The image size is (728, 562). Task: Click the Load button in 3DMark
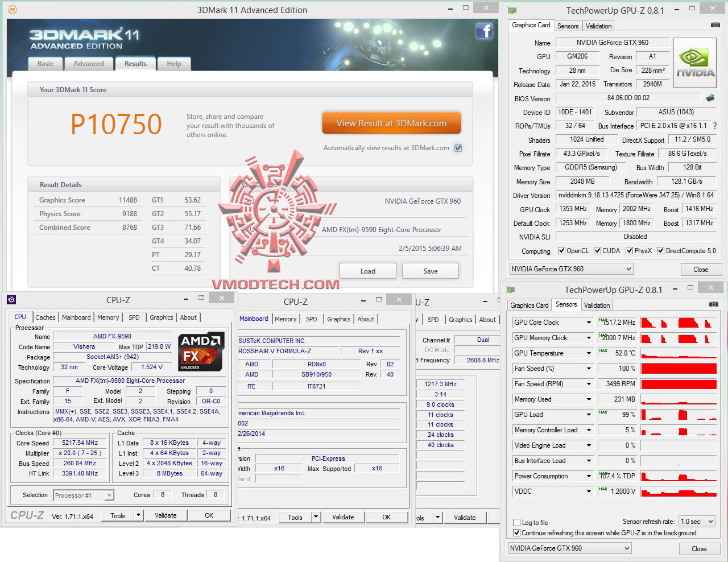pyautogui.click(x=368, y=271)
